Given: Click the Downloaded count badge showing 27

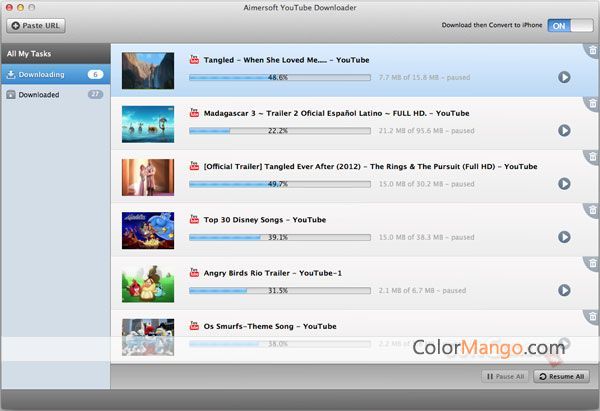Looking at the screenshot, I should 95,94.
